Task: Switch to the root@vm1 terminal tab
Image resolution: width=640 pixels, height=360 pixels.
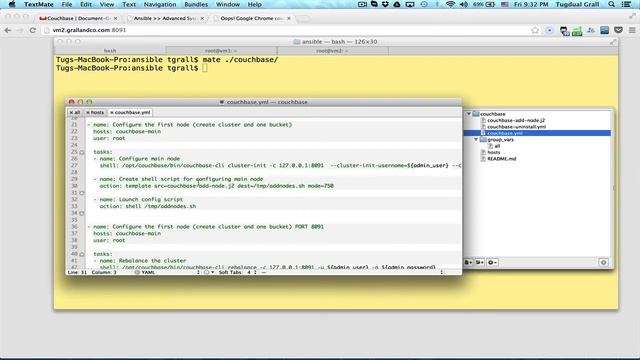Action: click(221, 51)
